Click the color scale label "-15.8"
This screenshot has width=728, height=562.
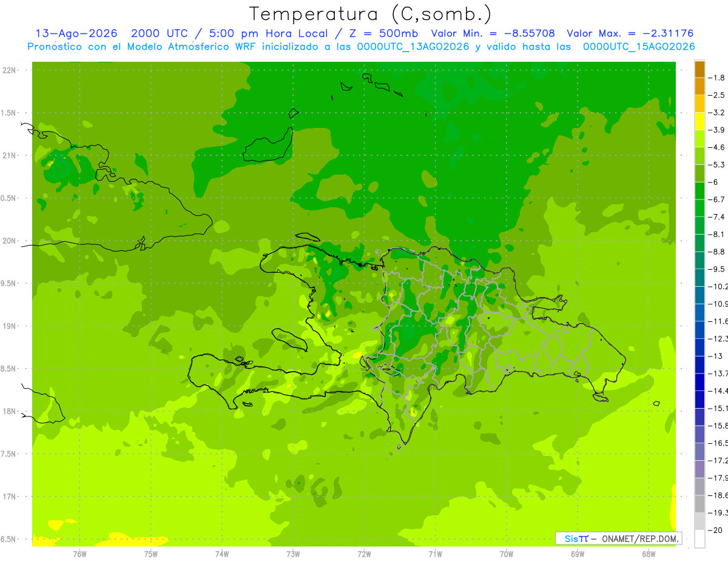pos(719,426)
